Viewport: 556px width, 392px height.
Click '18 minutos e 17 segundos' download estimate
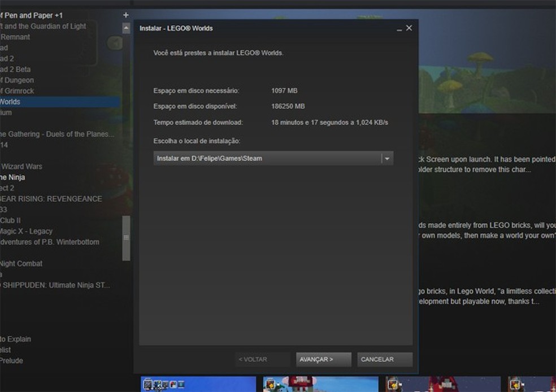tap(309, 123)
